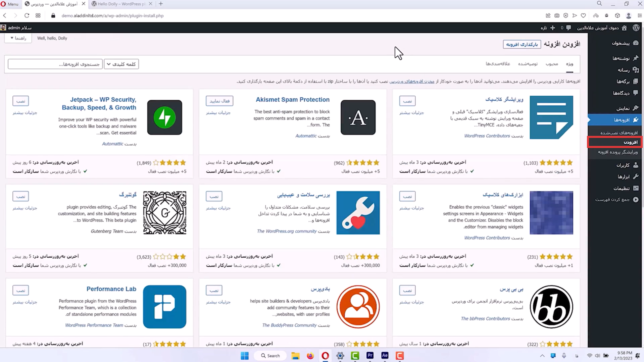Screen dimensions: 644x362
Task: Open the Windows Start menu
Action: pyautogui.click(x=245, y=356)
